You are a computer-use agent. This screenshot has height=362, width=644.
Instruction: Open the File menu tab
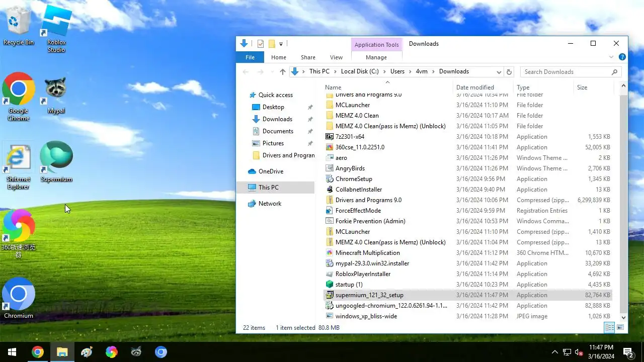(250, 57)
